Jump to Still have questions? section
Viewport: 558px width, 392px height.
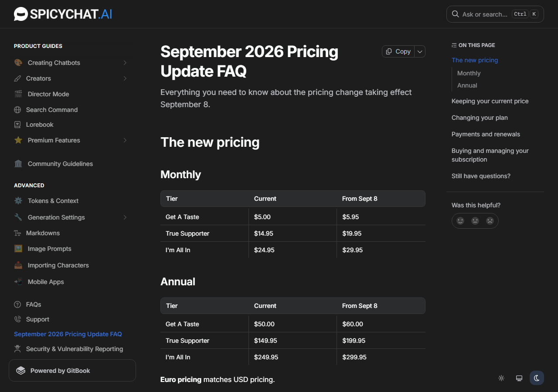[x=481, y=176]
